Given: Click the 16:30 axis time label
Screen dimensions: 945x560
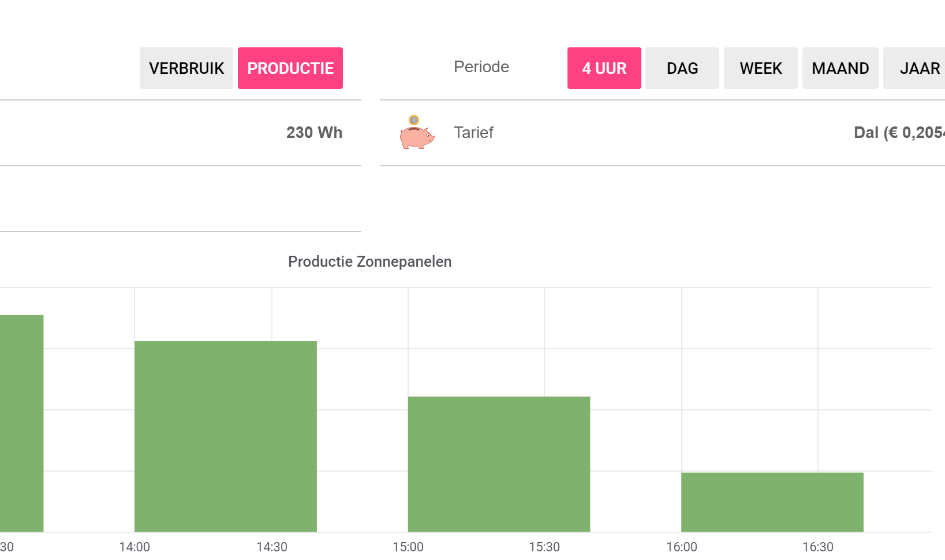Looking at the screenshot, I should click(x=818, y=547).
